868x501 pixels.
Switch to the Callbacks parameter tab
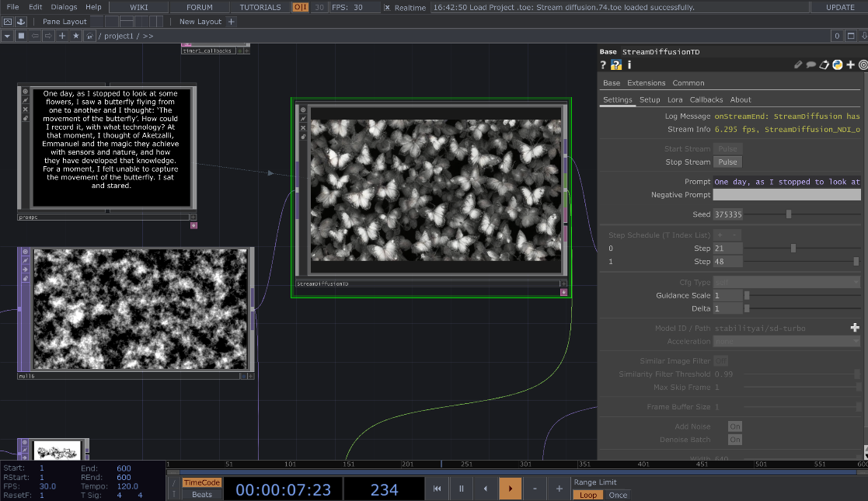706,99
